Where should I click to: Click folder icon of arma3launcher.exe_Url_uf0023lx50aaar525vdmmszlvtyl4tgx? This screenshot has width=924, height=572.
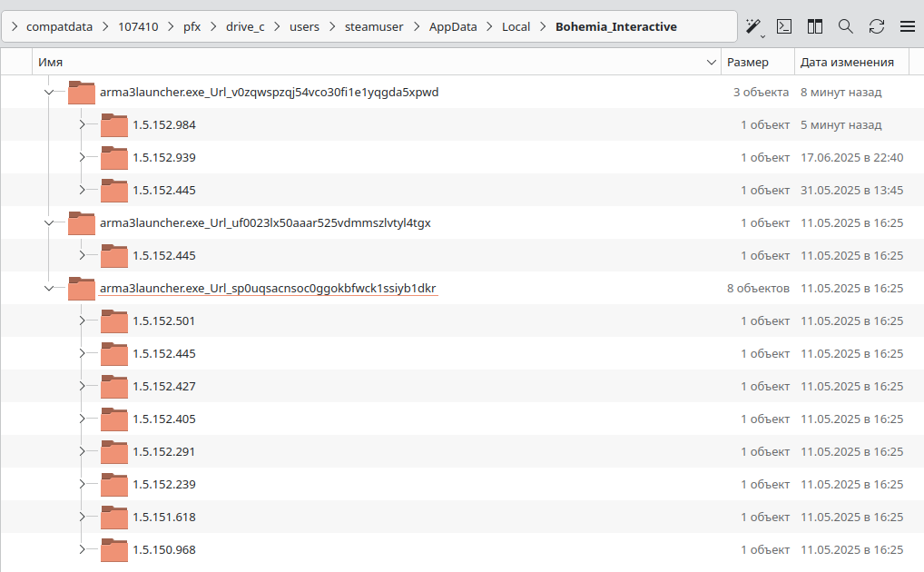pos(82,223)
